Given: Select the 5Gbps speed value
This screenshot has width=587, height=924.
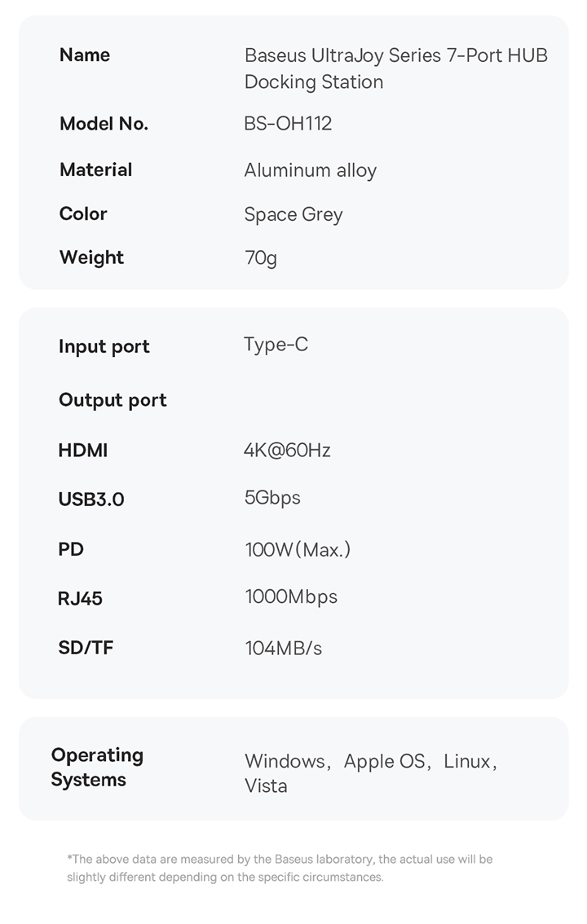Looking at the screenshot, I should [272, 498].
